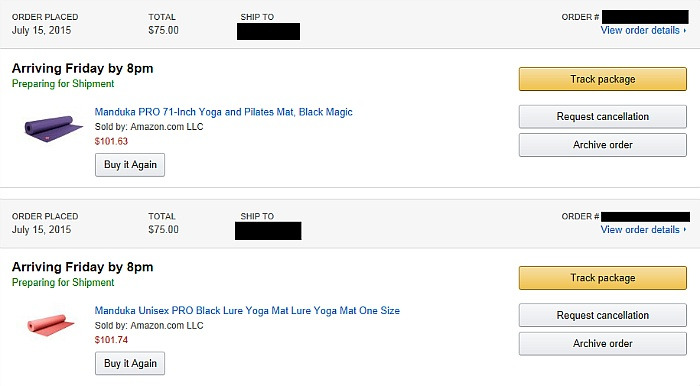The width and height of the screenshot is (700, 386).
Task: Archive the first order with the $101.63 item
Action: click(603, 145)
